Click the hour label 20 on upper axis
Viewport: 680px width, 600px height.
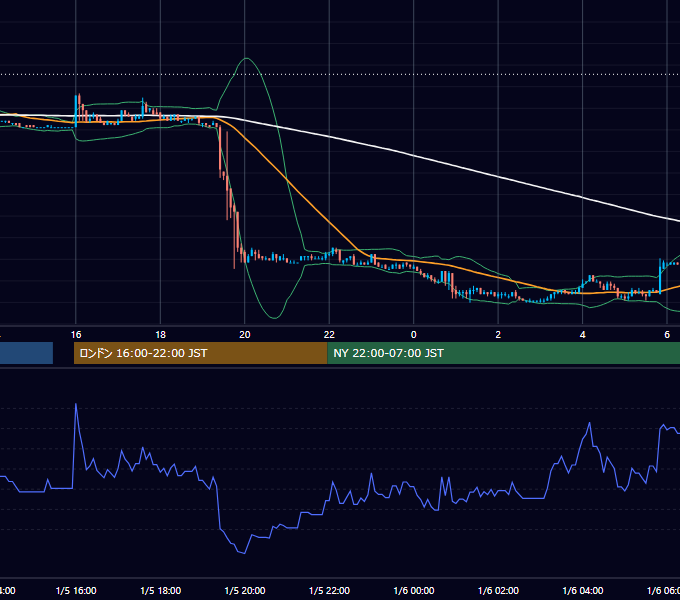coord(245,335)
